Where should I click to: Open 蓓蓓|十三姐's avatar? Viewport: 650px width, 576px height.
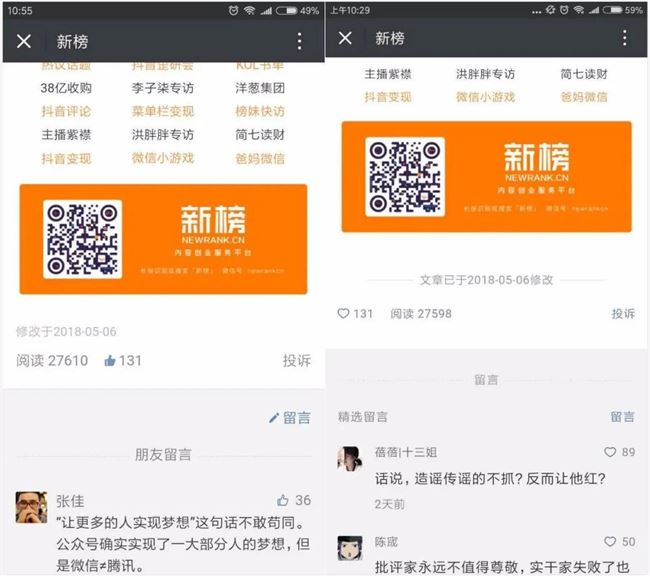[x=350, y=459]
